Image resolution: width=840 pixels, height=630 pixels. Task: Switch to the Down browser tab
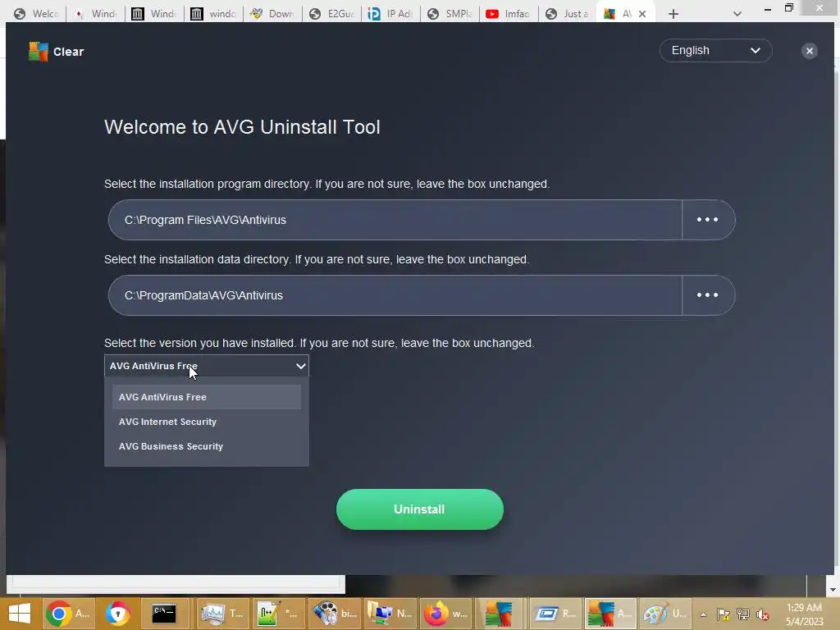(x=273, y=13)
